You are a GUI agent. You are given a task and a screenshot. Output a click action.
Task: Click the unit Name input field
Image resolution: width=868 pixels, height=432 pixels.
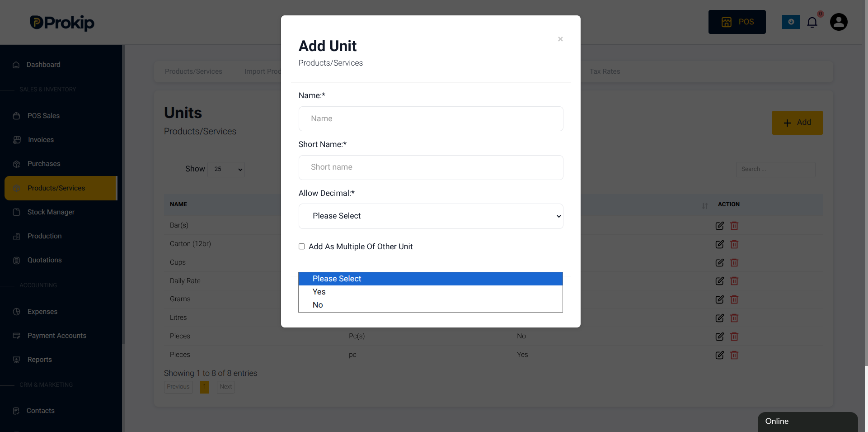pos(431,119)
